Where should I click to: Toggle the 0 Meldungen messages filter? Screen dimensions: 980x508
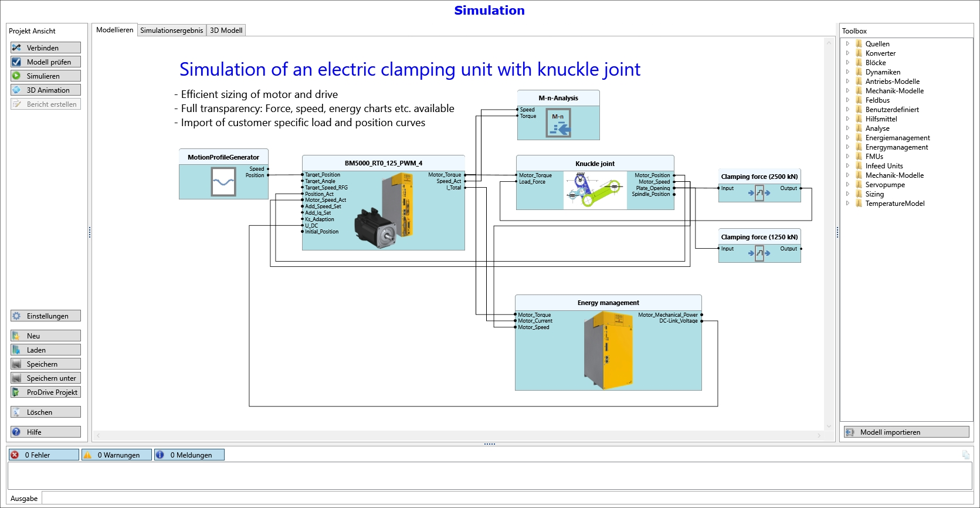click(189, 455)
